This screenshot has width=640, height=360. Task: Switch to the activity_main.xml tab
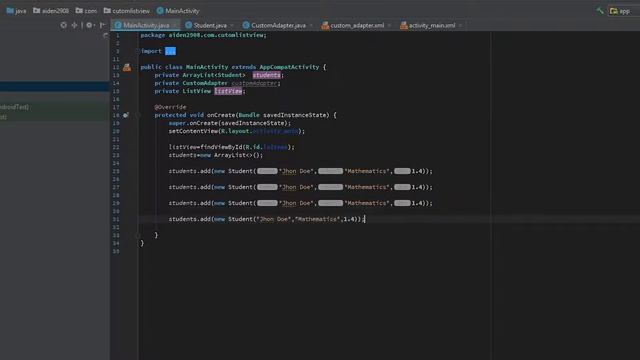(x=432, y=25)
